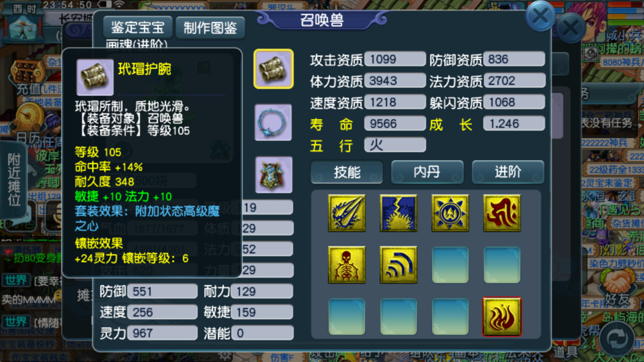Click the 鉴定宝宝 button
Viewport: 644px width, 362px height.
[138, 27]
